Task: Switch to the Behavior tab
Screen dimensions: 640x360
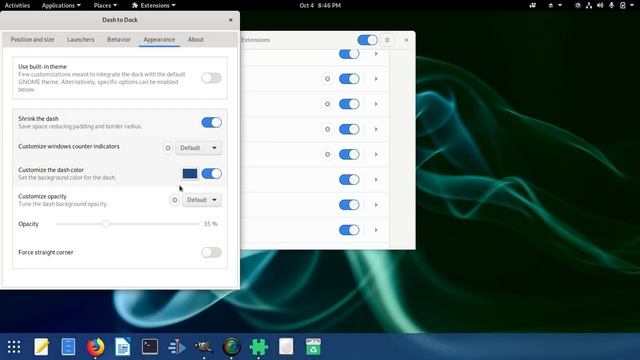Action: tap(118, 40)
